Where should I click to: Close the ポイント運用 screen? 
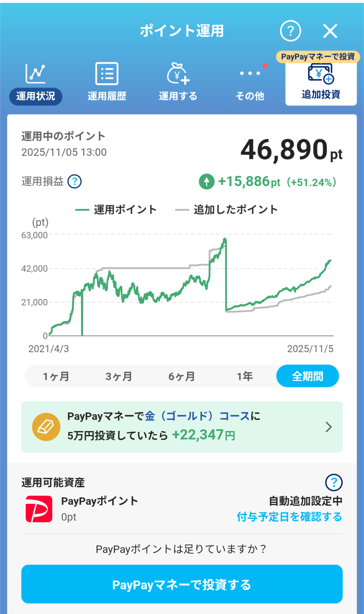(330, 31)
